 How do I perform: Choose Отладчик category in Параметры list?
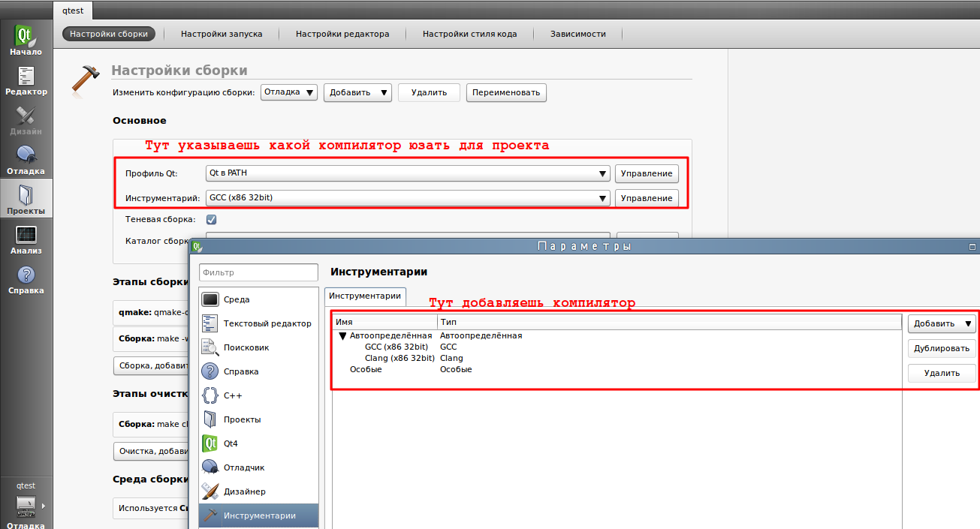(258, 467)
